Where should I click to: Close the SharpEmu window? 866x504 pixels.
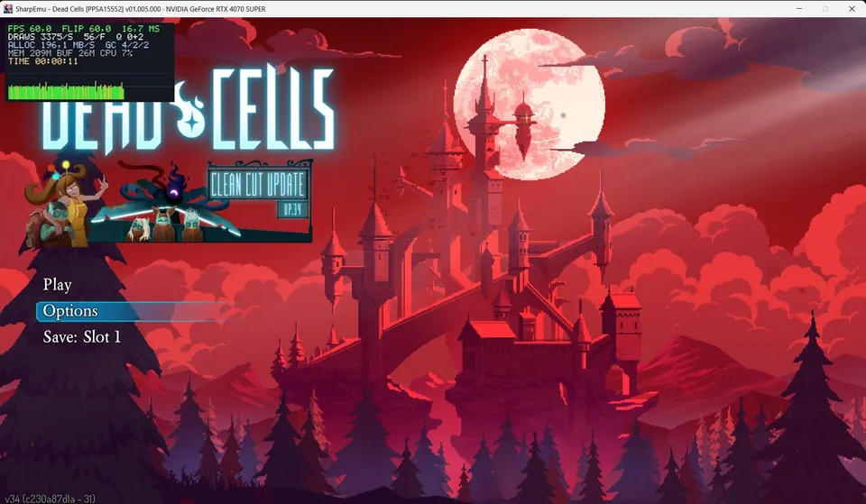tap(852, 9)
